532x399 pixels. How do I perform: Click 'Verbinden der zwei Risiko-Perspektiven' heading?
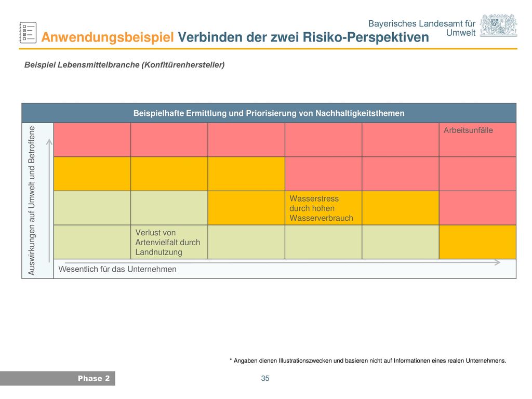pyautogui.click(x=303, y=37)
